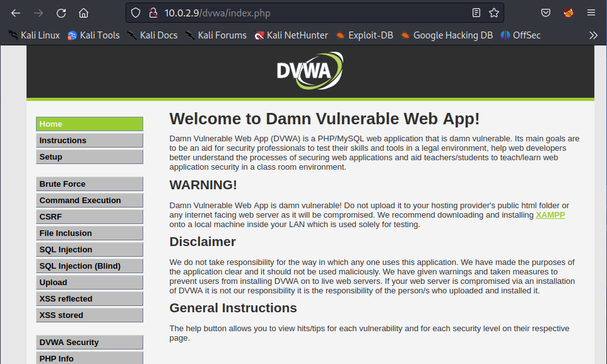Open Exploit-DB bookmark

pyautogui.click(x=364, y=35)
